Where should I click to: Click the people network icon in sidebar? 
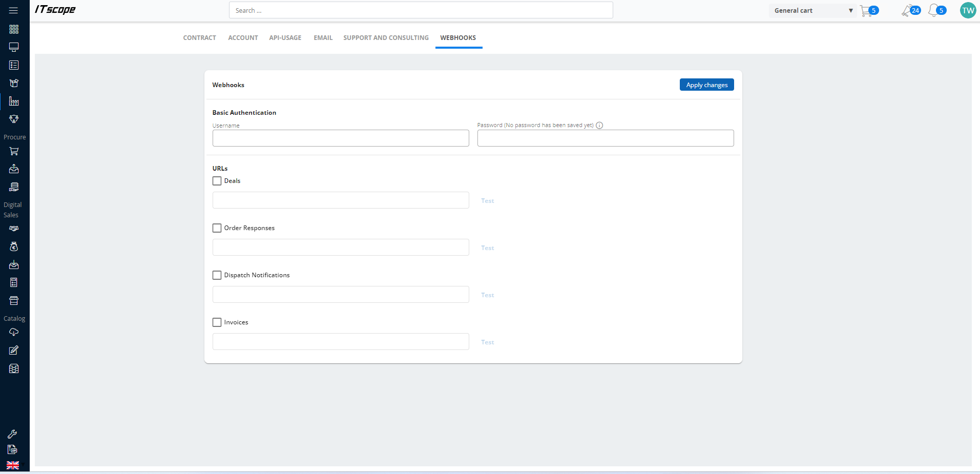[14, 119]
